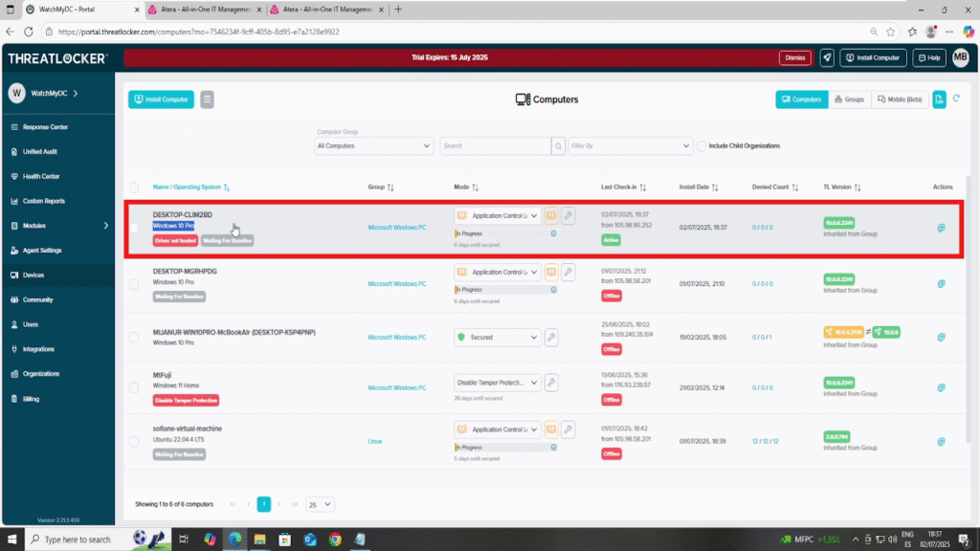Viewport: 980px width, 551px height.
Task: Refresh the computers list
Action: pyautogui.click(x=956, y=99)
